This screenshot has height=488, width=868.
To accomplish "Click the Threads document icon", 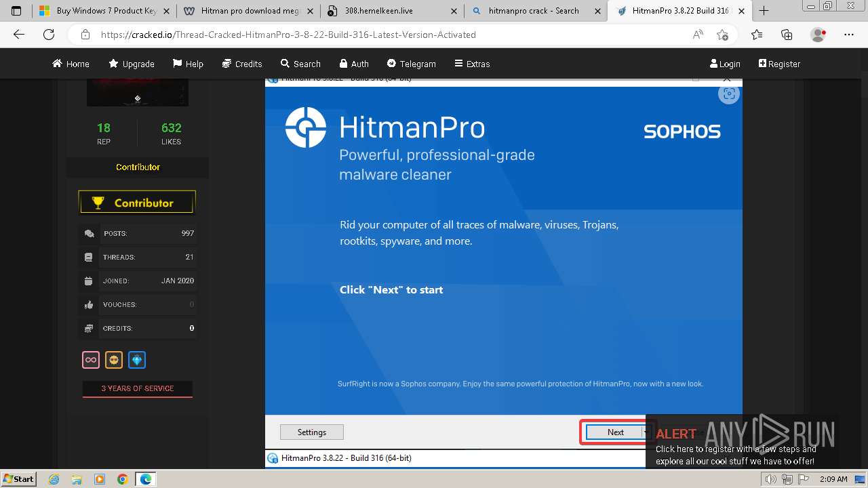I will [89, 258].
